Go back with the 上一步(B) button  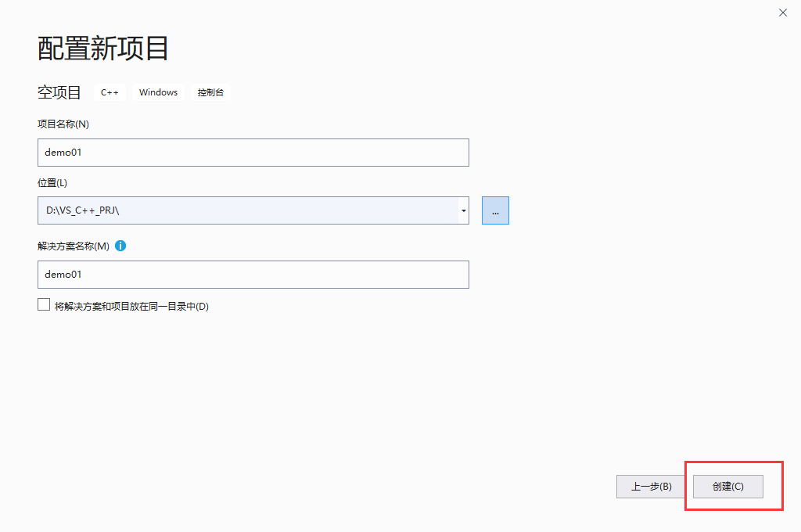[x=651, y=487]
